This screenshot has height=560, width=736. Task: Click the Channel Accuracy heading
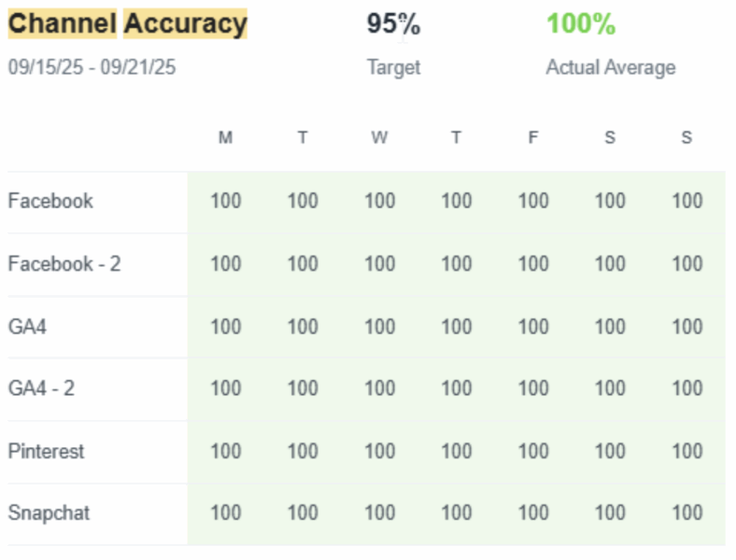pos(128,24)
